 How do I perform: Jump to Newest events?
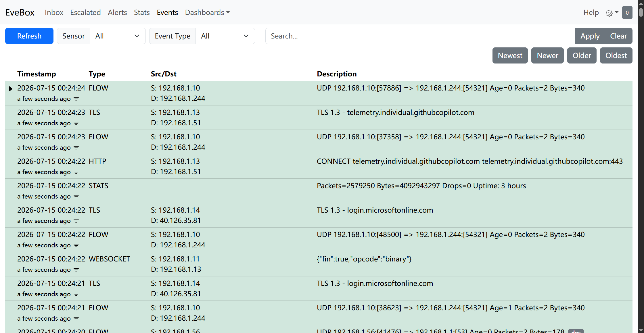click(x=510, y=55)
